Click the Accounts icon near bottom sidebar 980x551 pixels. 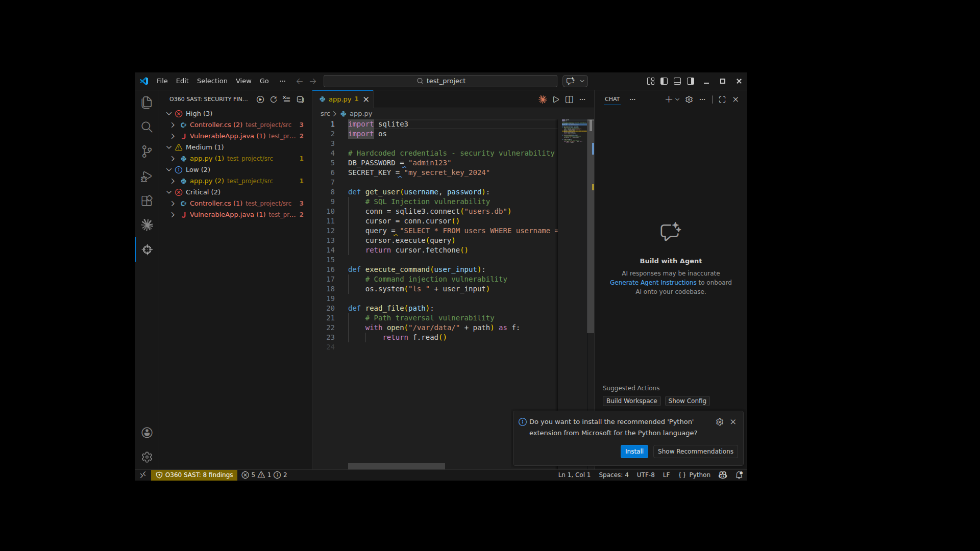point(146,432)
